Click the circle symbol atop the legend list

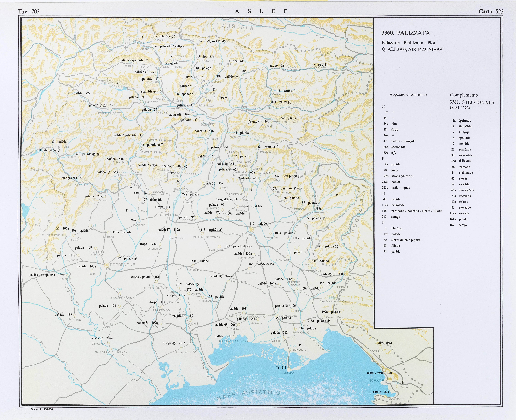[x=383, y=106]
